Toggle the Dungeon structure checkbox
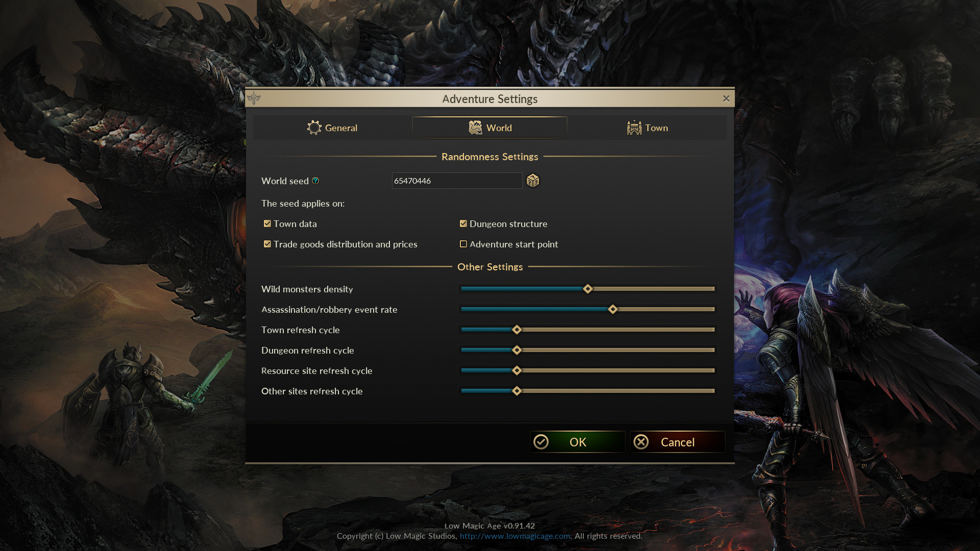This screenshot has height=551, width=980. pos(463,223)
